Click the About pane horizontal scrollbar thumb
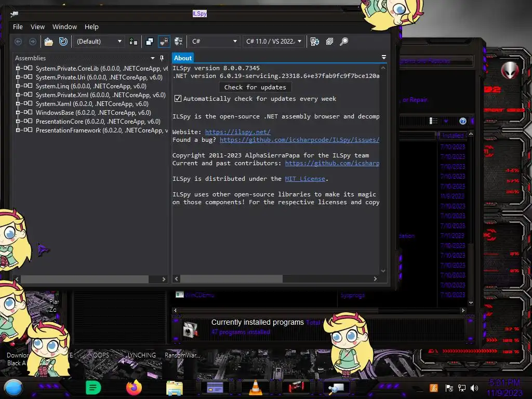 (231, 279)
